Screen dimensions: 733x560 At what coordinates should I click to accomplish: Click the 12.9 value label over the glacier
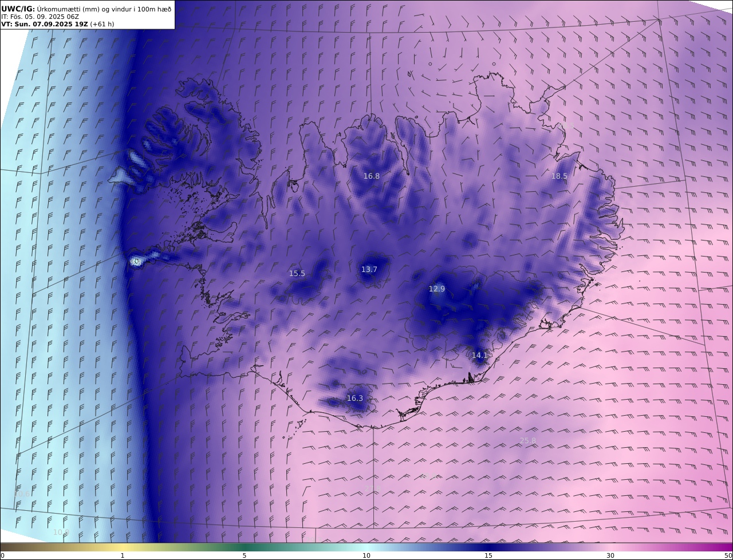(x=437, y=289)
